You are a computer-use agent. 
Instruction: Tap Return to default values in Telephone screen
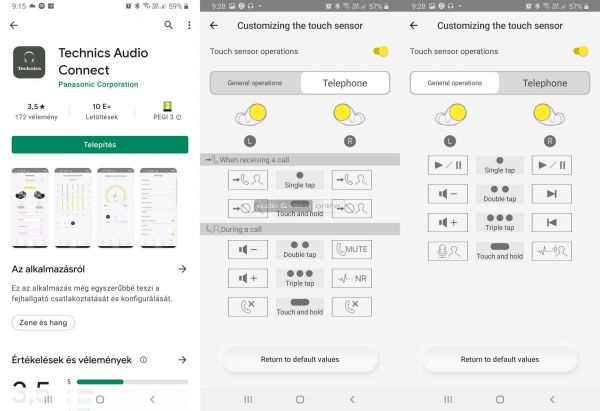(300, 359)
